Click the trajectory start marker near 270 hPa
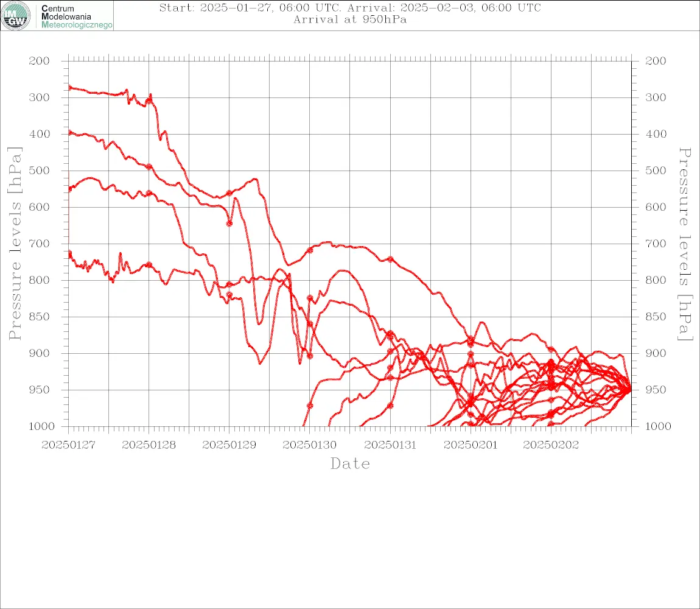Image resolution: width=700 pixels, height=609 pixels. (69, 87)
